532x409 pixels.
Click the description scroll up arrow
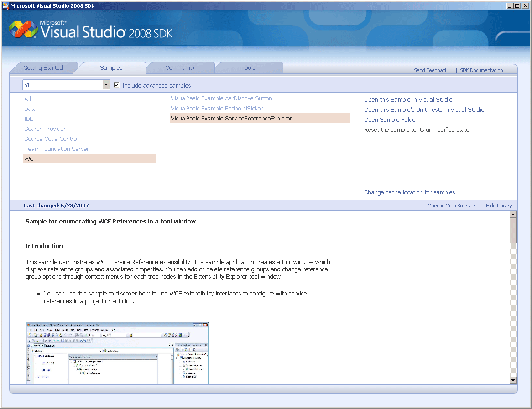click(513, 214)
